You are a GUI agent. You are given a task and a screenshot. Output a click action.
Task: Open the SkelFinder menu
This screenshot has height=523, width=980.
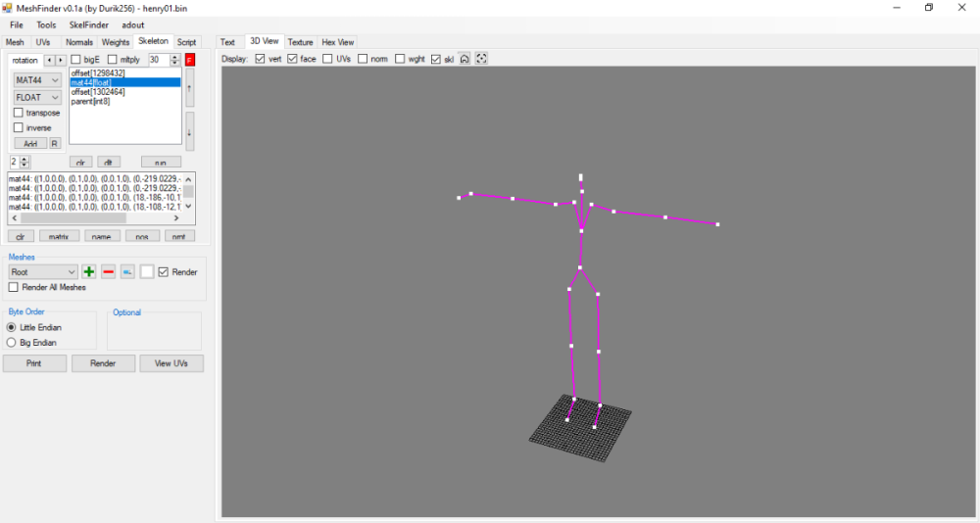pos(89,24)
